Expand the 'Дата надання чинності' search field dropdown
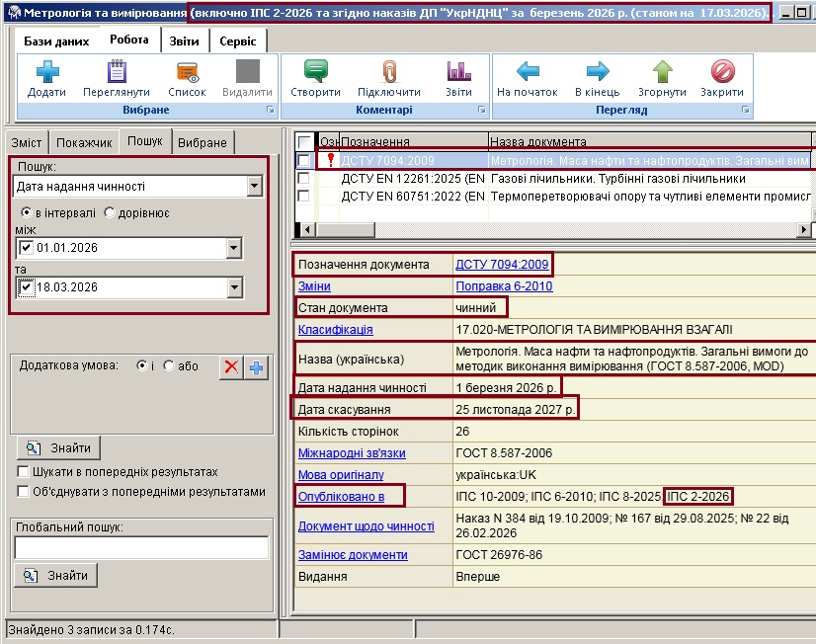The width and height of the screenshot is (816, 644). tap(254, 187)
